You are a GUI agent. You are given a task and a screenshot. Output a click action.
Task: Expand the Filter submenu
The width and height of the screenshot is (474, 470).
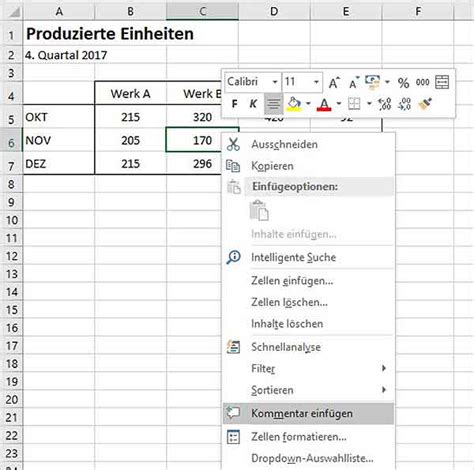[x=308, y=369]
